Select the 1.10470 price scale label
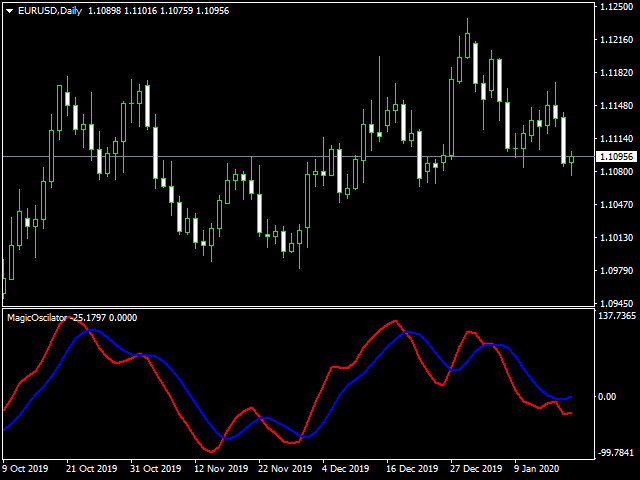 (x=616, y=204)
